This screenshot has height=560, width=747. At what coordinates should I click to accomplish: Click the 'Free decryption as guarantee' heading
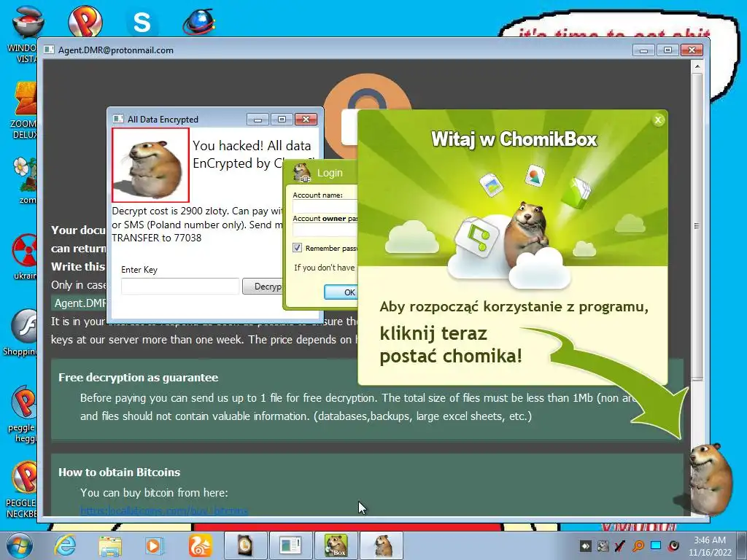[138, 378]
